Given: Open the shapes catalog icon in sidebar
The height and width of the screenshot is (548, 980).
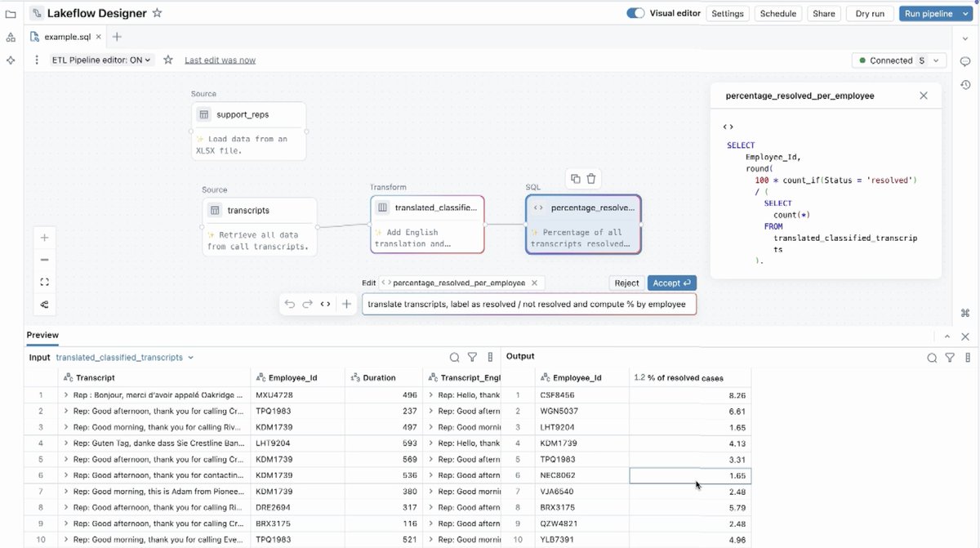Looking at the screenshot, I should (x=11, y=38).
